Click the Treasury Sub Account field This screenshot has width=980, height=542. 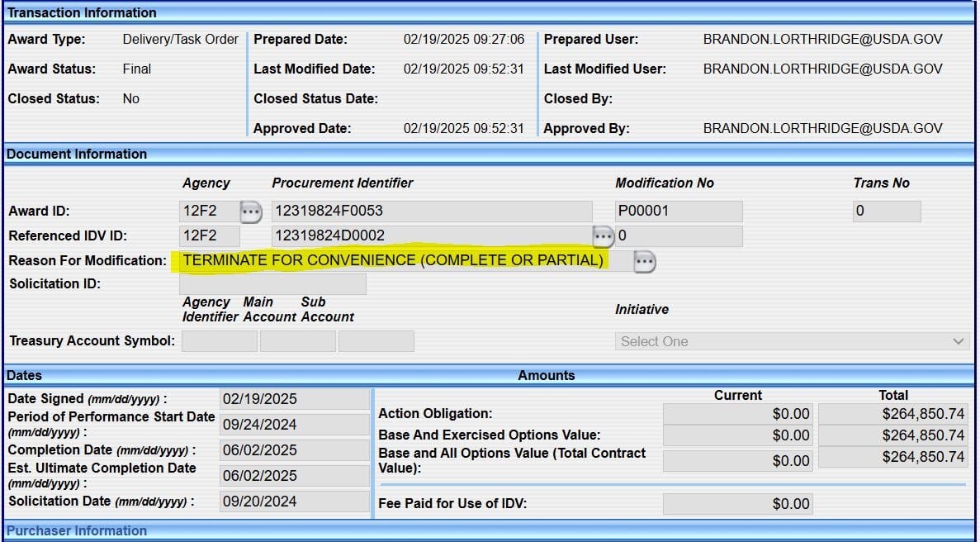click(376, 341)
